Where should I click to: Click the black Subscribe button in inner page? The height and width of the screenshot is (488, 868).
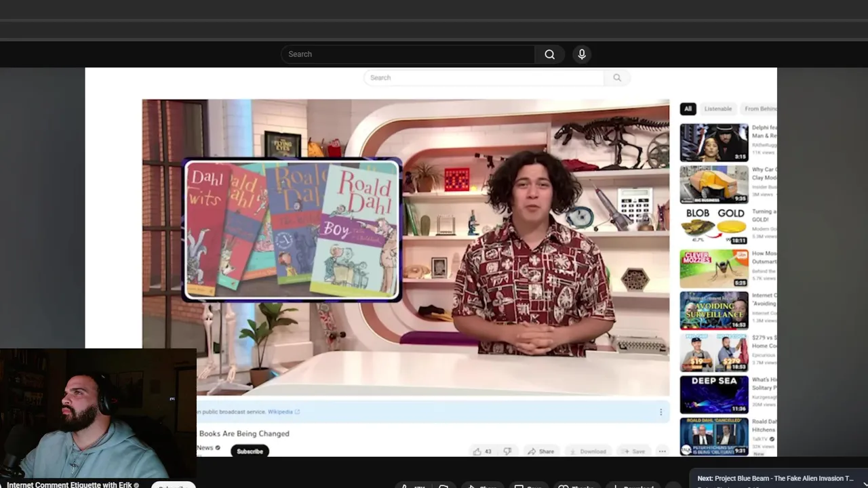(250, 451)
